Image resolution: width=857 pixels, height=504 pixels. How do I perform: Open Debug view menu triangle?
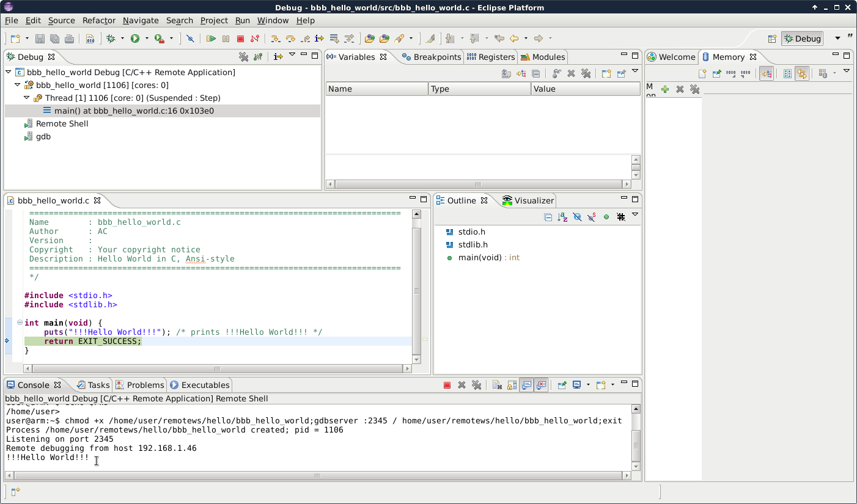(x=292, y=55)
